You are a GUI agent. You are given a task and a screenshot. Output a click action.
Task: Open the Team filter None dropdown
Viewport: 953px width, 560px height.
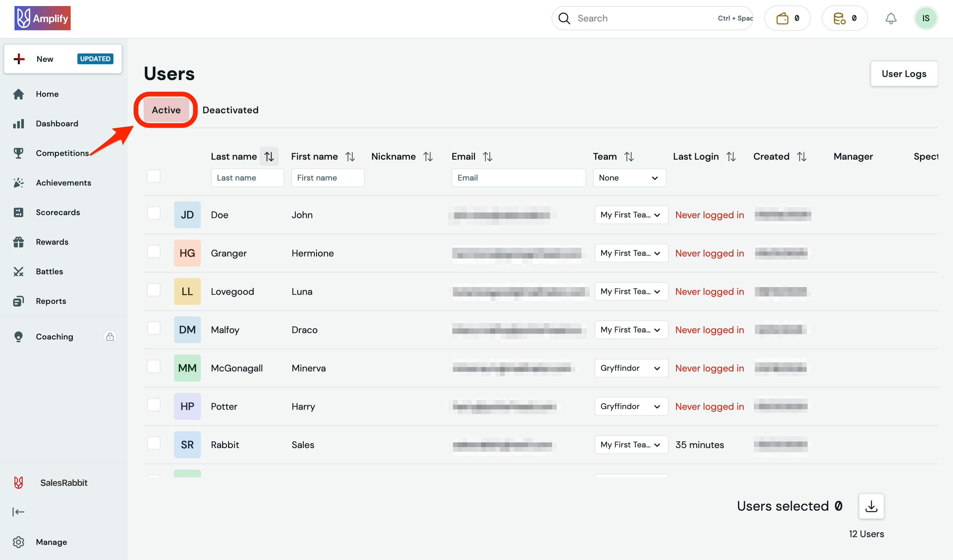pyautogui.click(x=629, y=177)
